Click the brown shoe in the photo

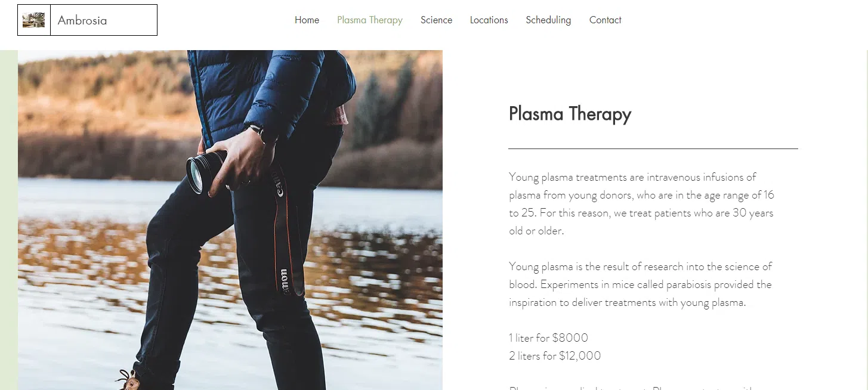pyautogui.click(x=129, y=380)
